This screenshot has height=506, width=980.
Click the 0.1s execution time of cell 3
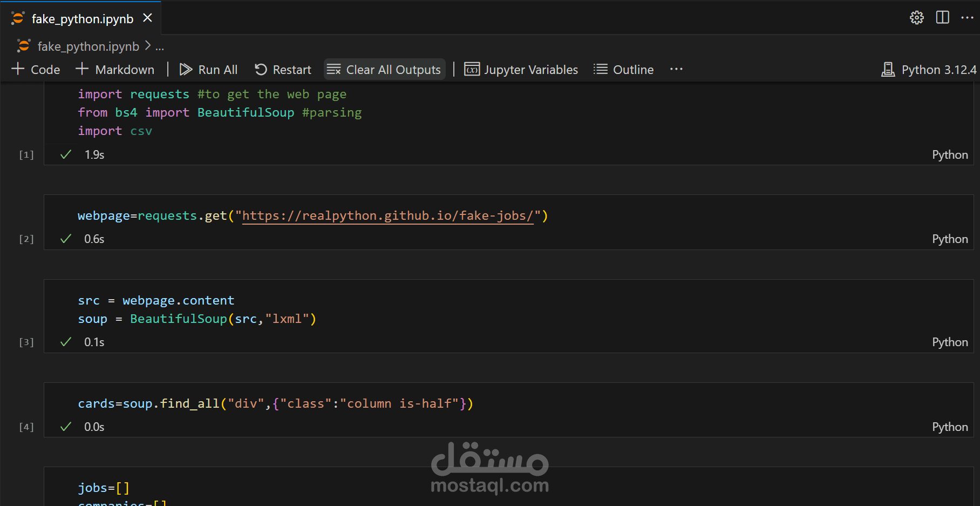point(94,342)
